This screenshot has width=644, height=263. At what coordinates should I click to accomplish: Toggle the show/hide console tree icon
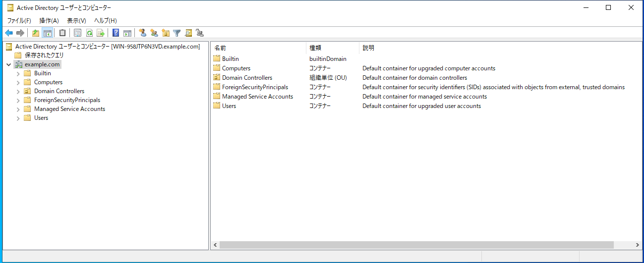(x=47, y=33)
